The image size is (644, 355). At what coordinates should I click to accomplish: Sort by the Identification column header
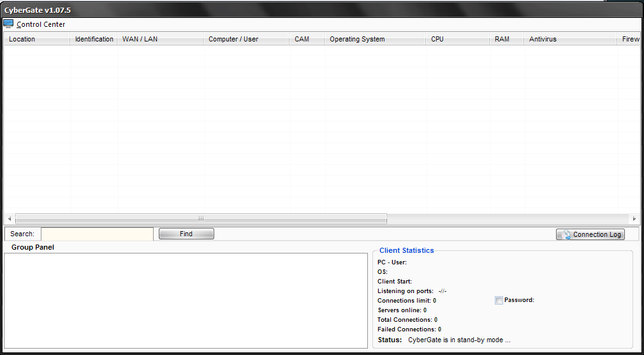(x=94, y=39)
